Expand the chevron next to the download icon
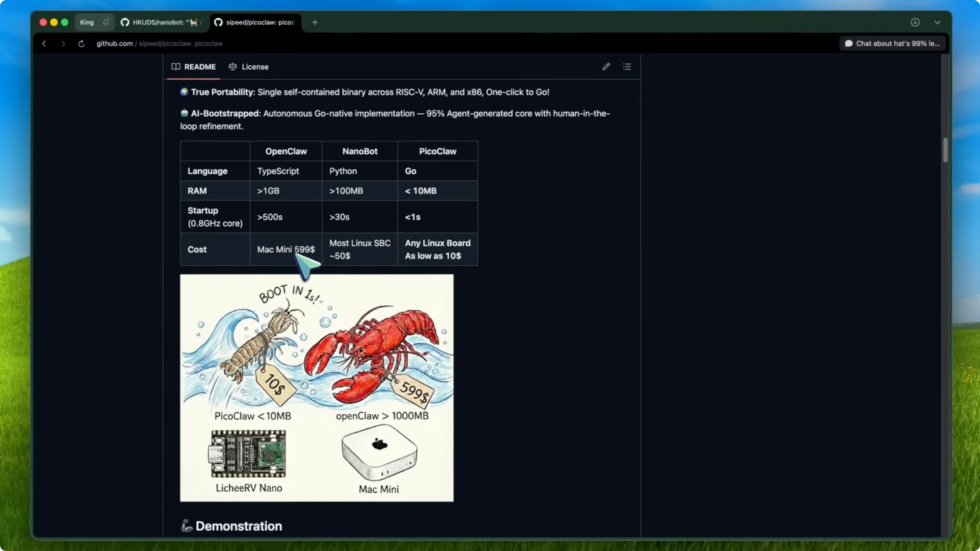This screenshot has height=551, width=980. click(937, 22)
